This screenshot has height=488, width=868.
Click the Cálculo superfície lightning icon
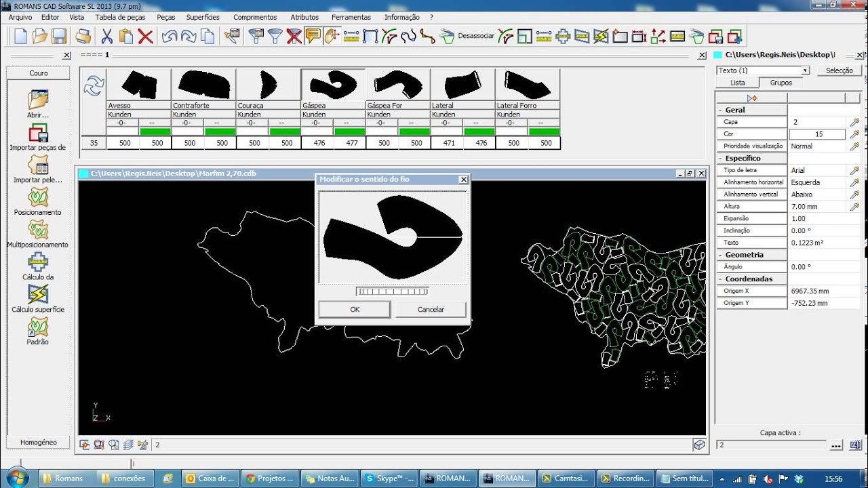pyautogui.click(x=38, y=294)
